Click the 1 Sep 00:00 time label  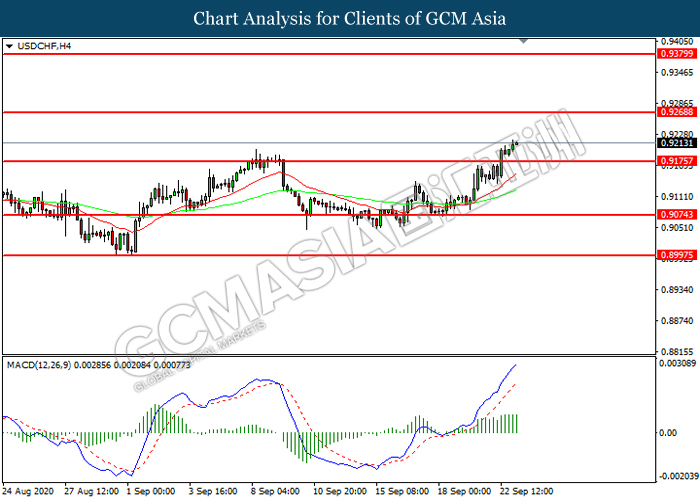(151, 492)
